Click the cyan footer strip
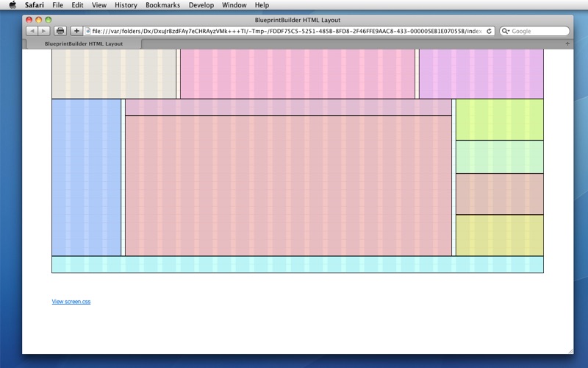The height and width of the screenshot is (368, 588). pos(297,264)
